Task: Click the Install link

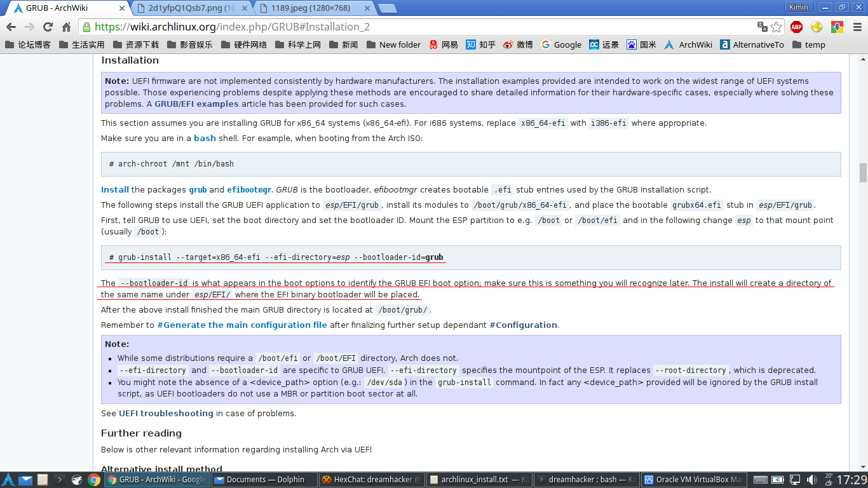Action: 115,189
